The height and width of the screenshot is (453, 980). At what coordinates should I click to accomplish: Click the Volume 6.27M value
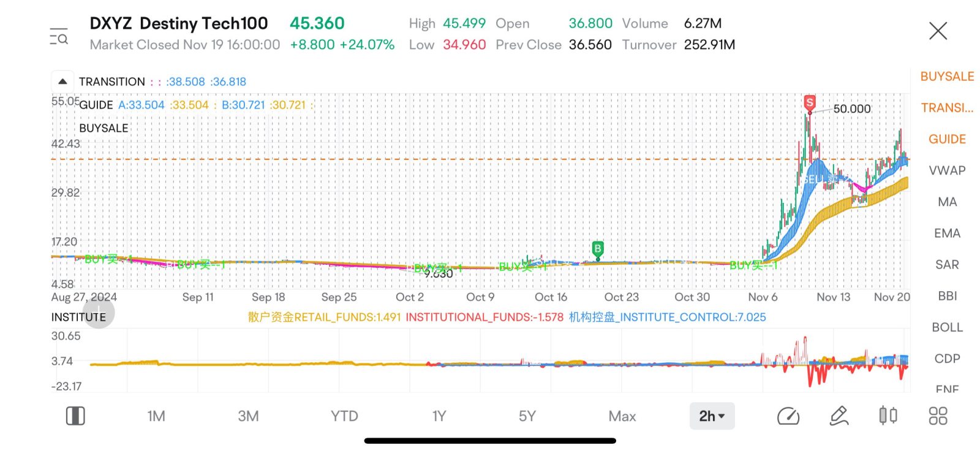tap(703, 23)
